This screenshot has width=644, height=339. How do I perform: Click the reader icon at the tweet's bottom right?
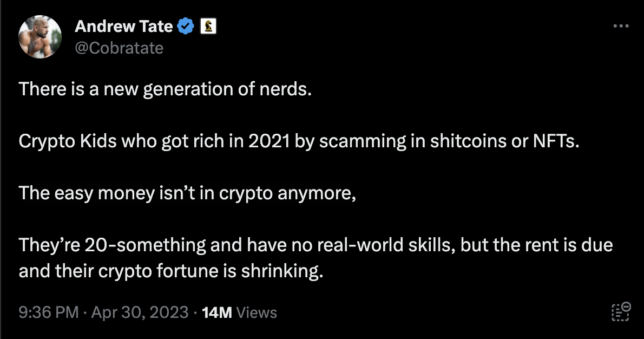pos(620,312)
